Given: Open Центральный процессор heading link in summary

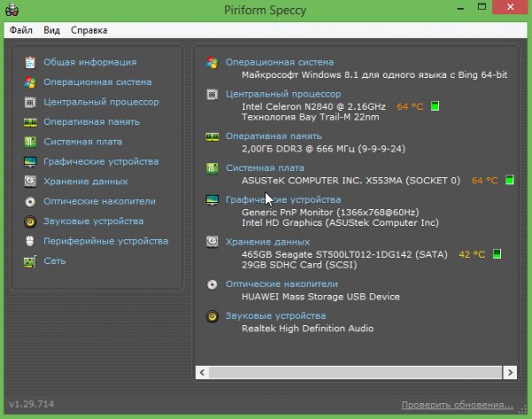Looking at the screenshot, I should (284, 94).
